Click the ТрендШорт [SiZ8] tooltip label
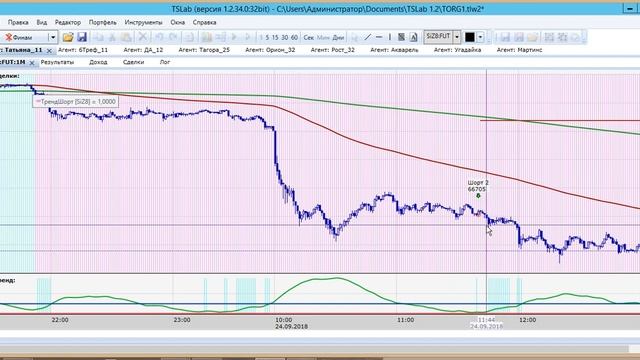The image size is (640, 360). (x=76, y=102)
